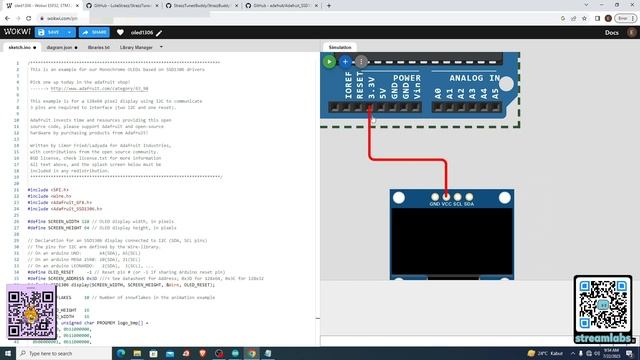Image resolution: width=640 pixels, height=360 pixels.
Task: Click the #define OLED_RESET line
Action: click(126, 272)
